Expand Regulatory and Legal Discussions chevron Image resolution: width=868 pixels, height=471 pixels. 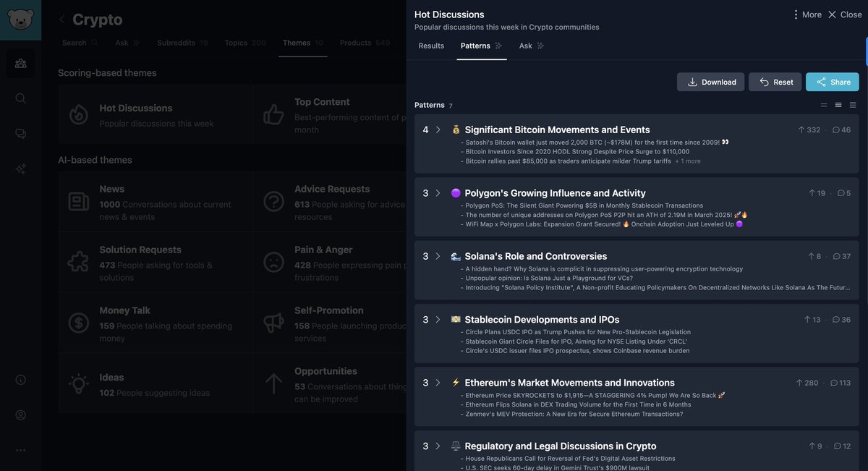click(438, 446)
